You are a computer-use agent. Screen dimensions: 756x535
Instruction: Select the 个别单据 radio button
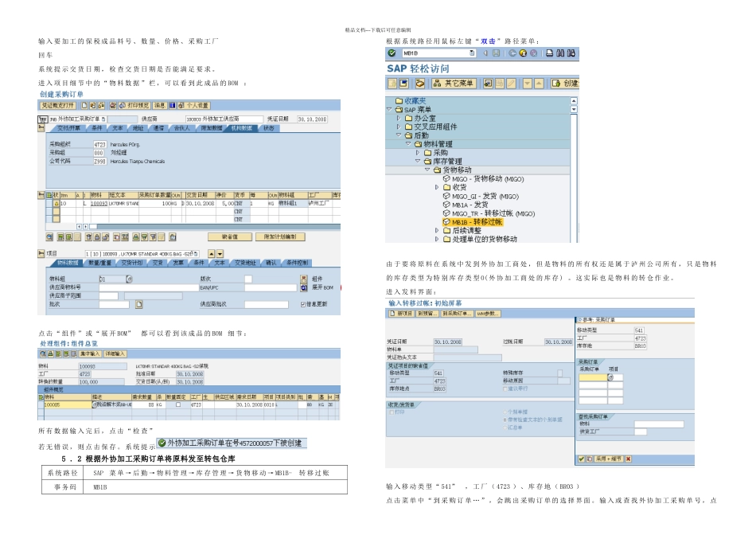(x=505, y=412)
